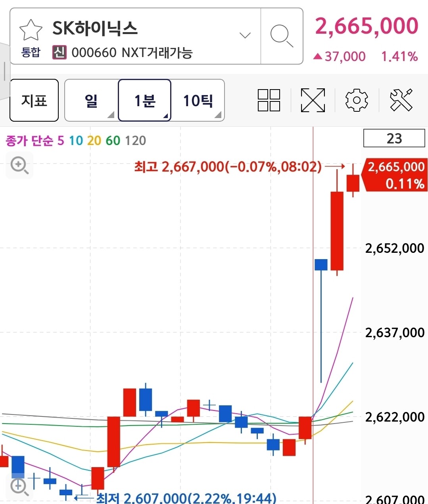Zoom in with upper magnifier plus icon

[x=19, y=165]
